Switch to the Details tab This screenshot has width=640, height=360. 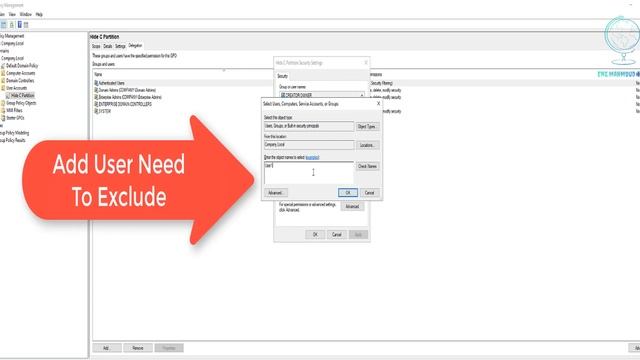click(108, 46)
